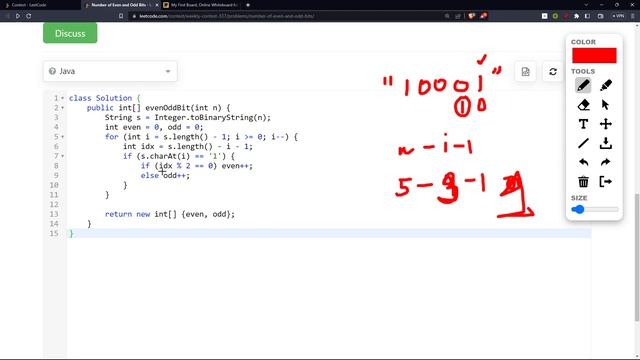Select the pencil drawing tool
The image size is (640, 360).
(x=583, y=85)
